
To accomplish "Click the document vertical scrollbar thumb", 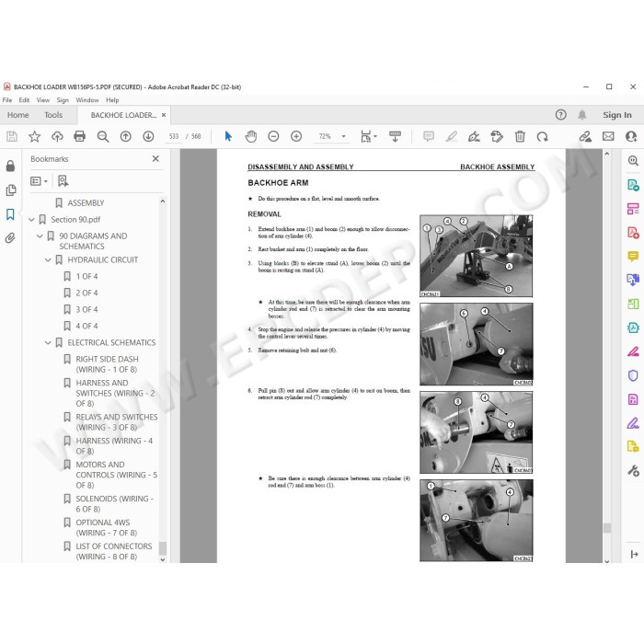I will click(x=607, y=528).
